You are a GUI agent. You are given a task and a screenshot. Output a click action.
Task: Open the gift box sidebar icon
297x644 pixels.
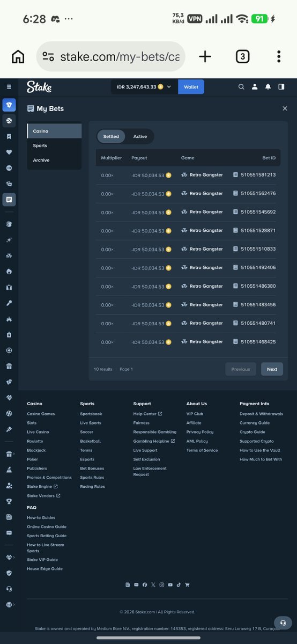(9, 367)
